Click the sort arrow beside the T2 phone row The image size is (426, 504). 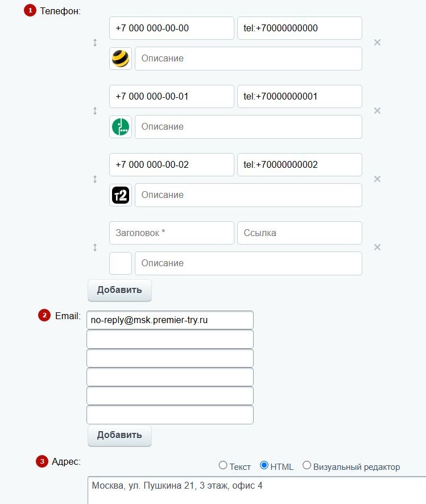pos(95,179)
